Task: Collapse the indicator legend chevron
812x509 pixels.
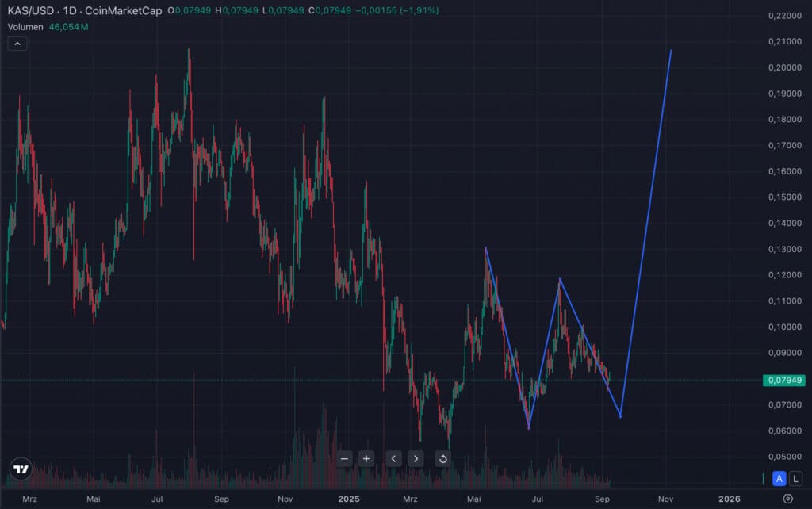Action: (17, 44)
